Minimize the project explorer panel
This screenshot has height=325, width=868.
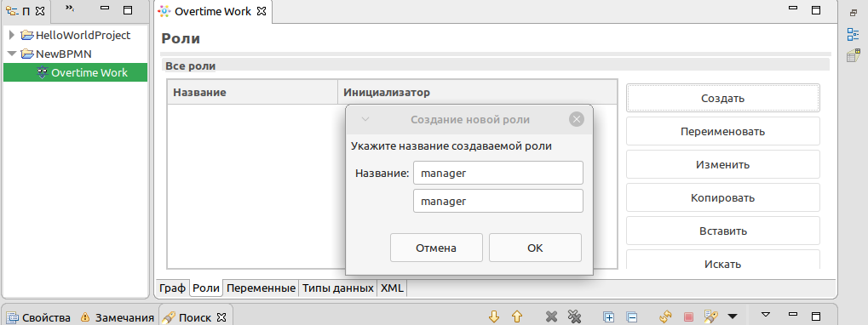tap(105, 9)
